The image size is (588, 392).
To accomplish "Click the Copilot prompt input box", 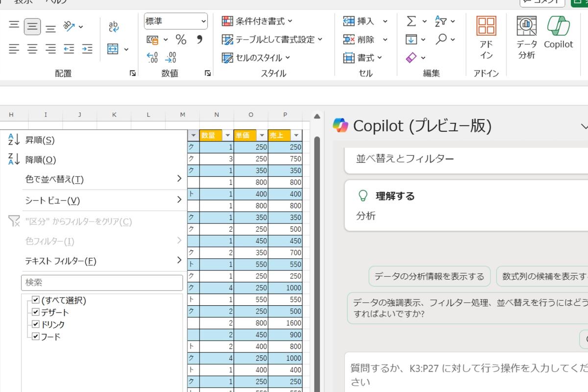I will (x=466, y=372).
